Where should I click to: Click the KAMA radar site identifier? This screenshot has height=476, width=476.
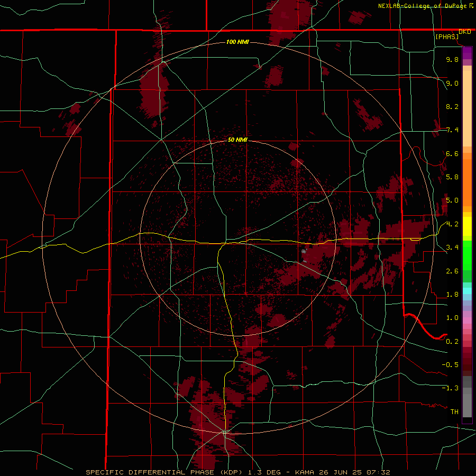(305, 472)
